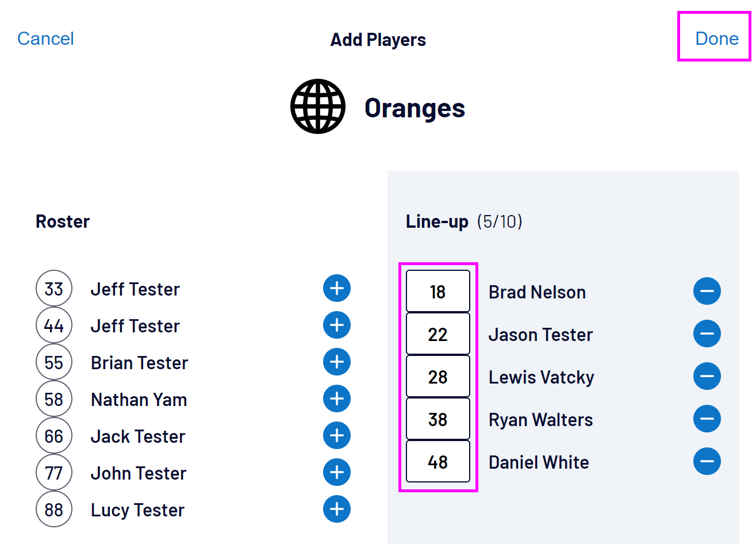Remove Brad Nelson from the line-up

707,291
